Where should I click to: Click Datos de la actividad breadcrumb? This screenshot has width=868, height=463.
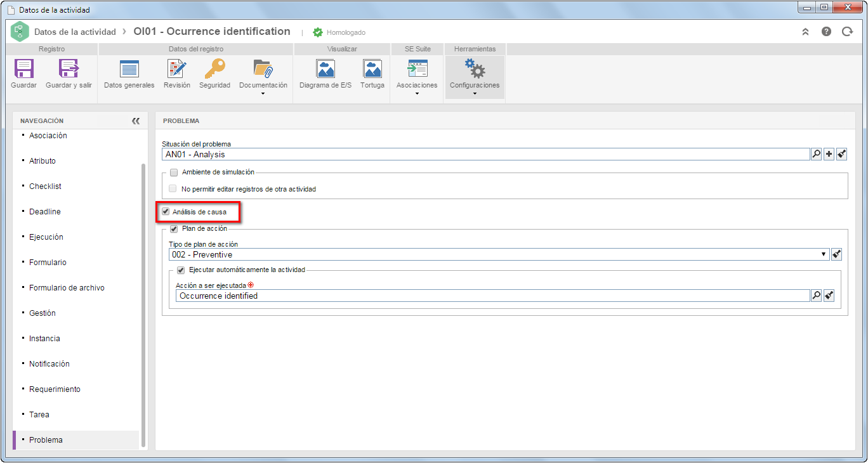(x=75, y=32)
